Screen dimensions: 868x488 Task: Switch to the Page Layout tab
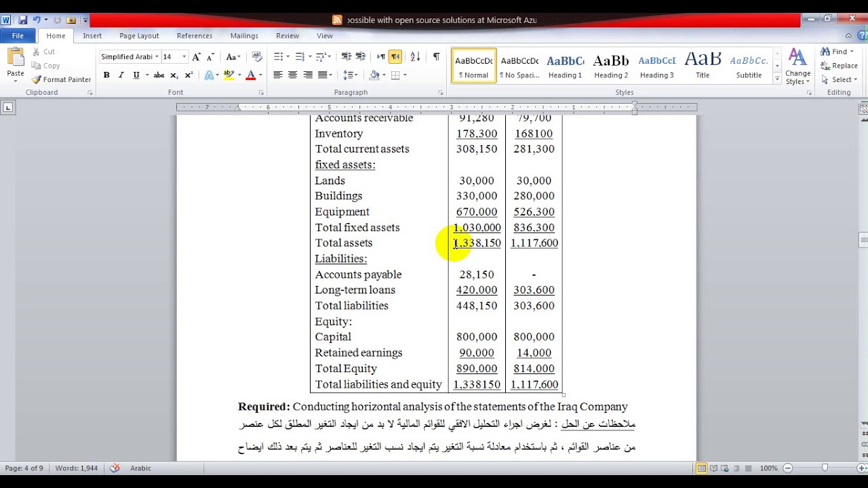coord(139,36)
